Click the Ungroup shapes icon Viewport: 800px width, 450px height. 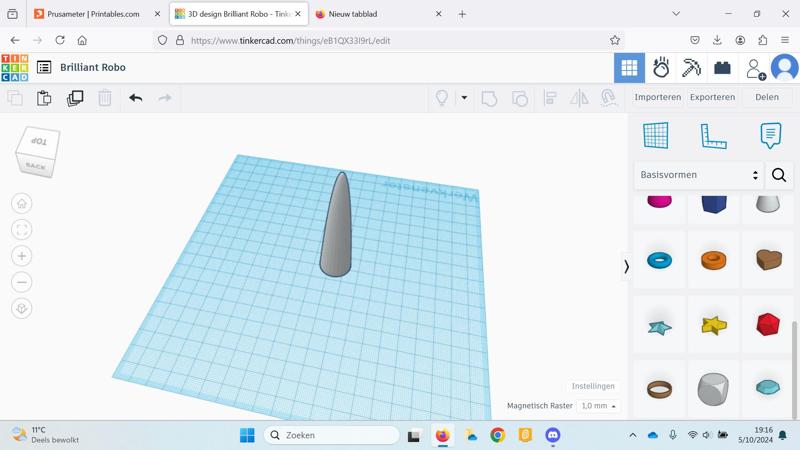tap(519, 98)
